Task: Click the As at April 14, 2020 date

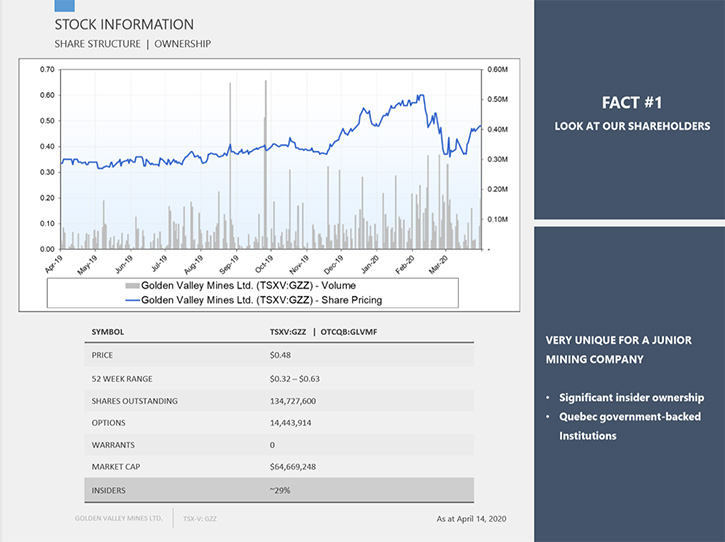Action: tap(472, 519)
